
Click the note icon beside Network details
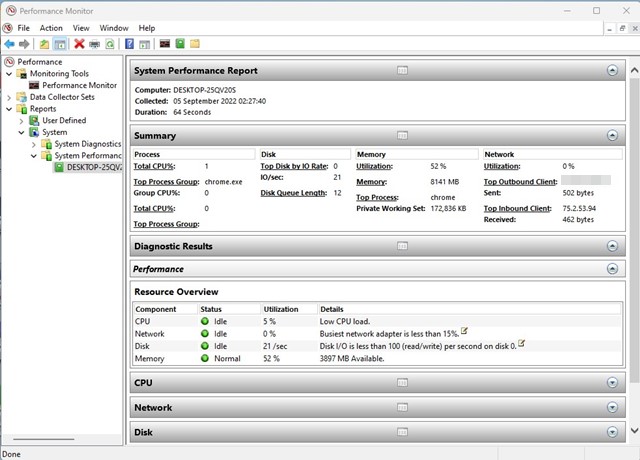pos(465,331)
